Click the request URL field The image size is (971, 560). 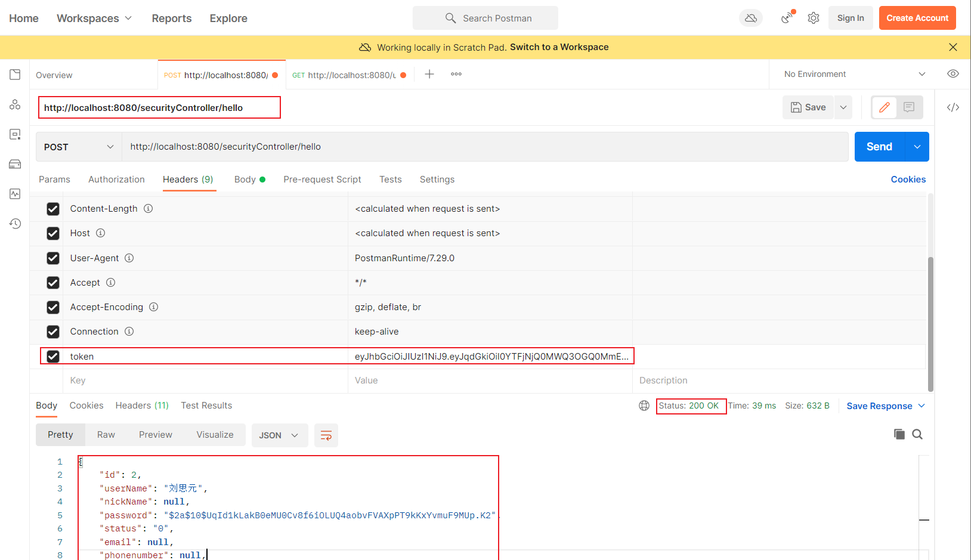[x=485, y=147]
